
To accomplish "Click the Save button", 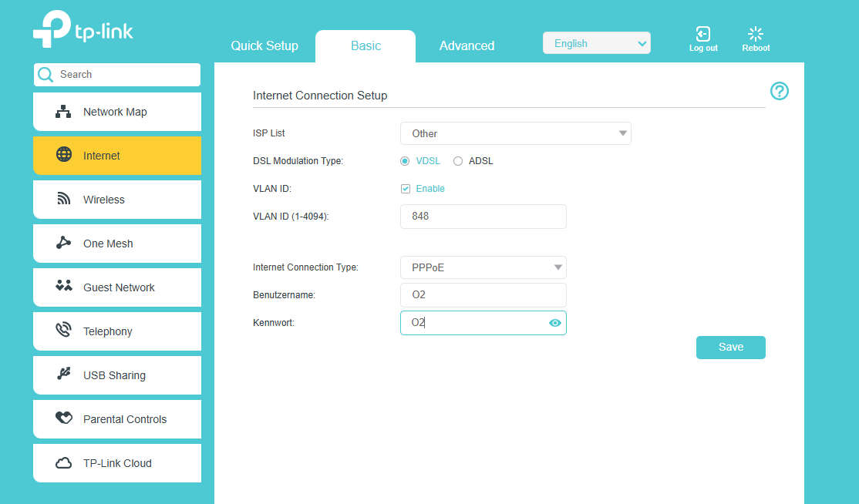I will point(730,348).
